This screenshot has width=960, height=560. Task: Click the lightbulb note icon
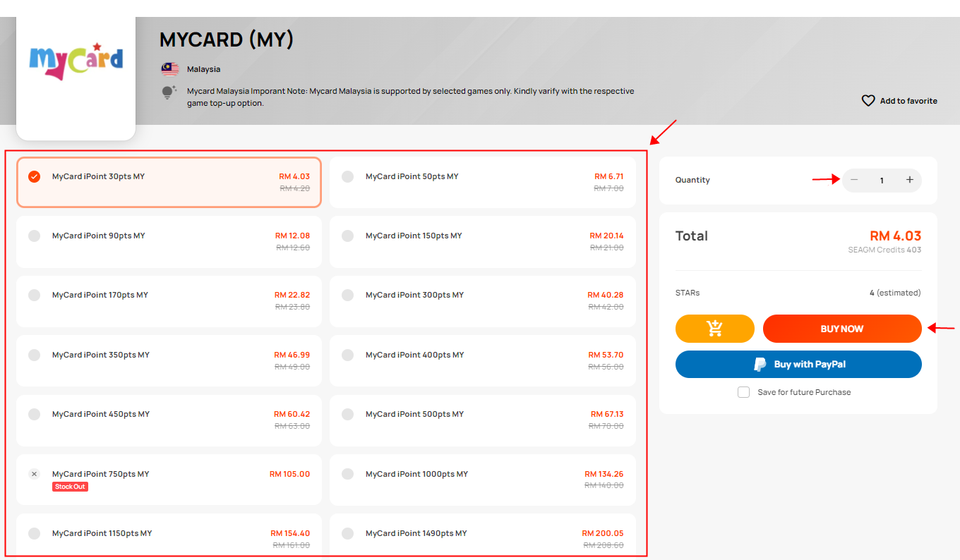pyautogui.click(x=168, y=92)
